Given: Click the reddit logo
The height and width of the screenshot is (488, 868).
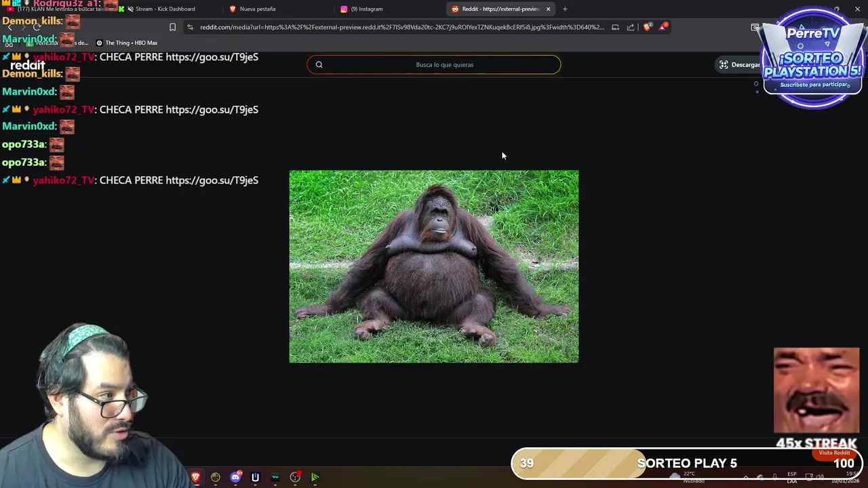Looking at the screenshot, I should (x=27, y=65).
